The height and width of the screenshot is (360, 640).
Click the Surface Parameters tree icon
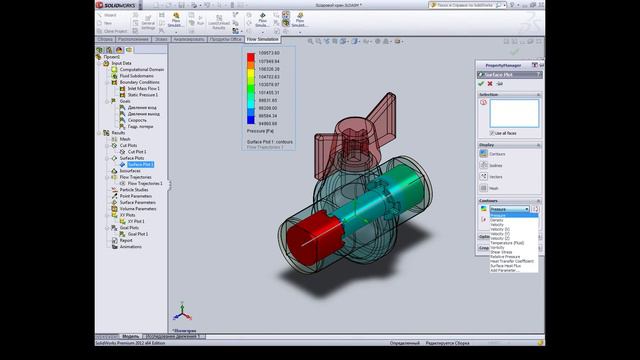click(x=114, y=202)
